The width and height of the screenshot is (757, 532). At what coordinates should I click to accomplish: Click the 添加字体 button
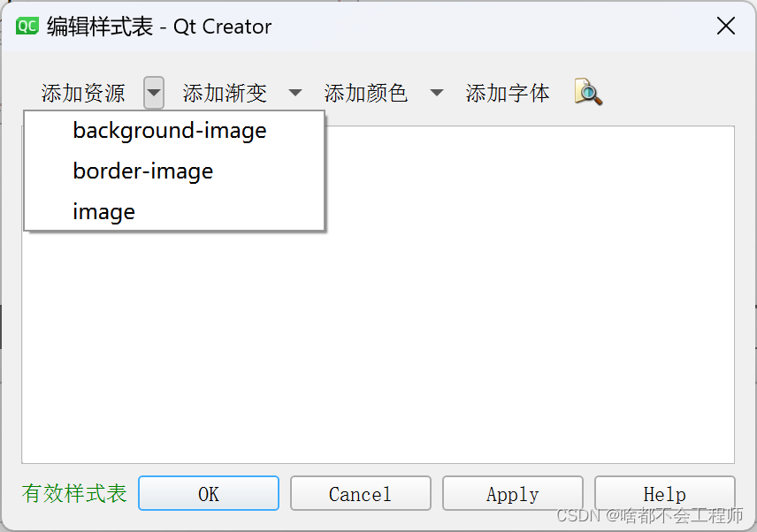[508, 93]
